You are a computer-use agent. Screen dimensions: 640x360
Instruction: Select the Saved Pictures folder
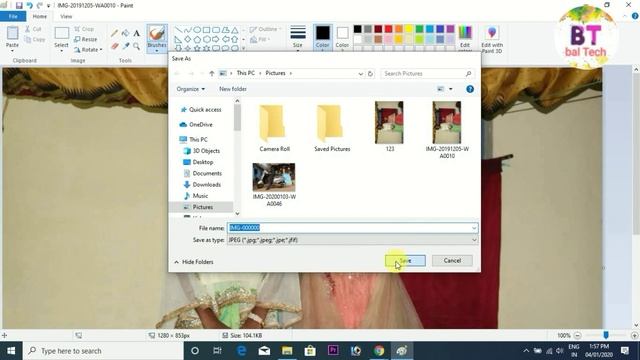tap(332, 128)
